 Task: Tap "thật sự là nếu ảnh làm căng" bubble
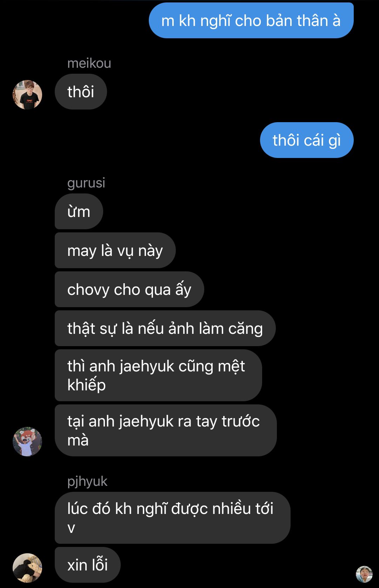coord(165,328)
